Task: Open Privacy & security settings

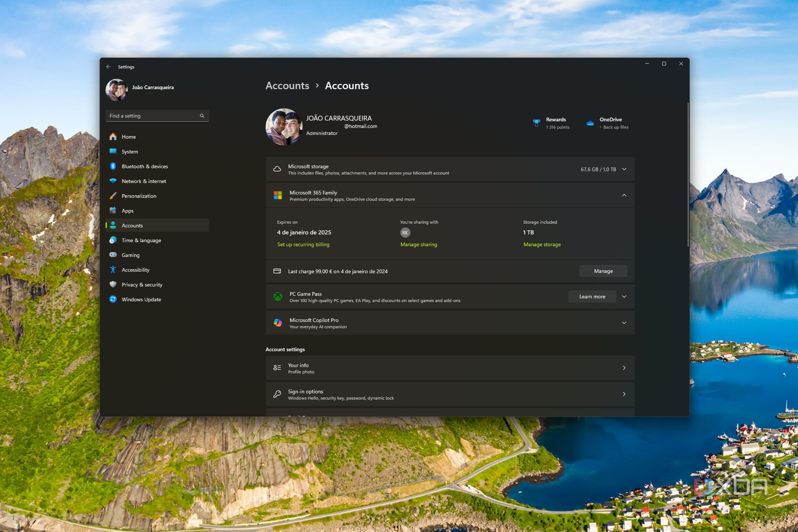Action: 113,284
